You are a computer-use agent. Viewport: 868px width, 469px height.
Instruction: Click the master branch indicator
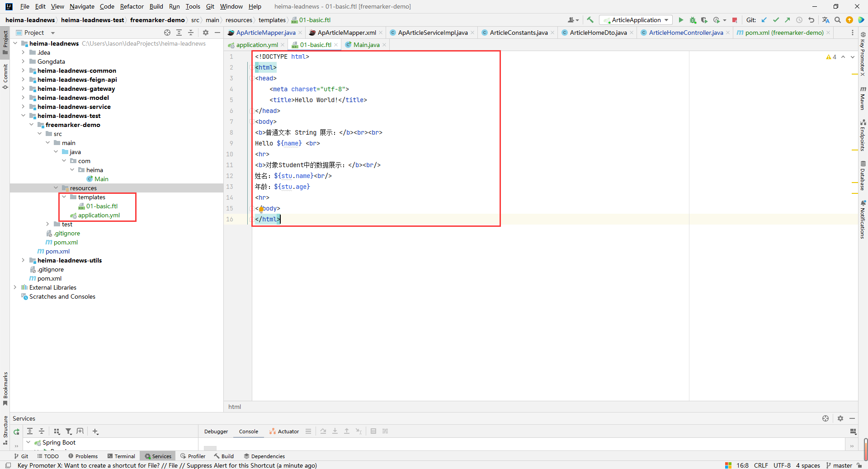[x=839, y=465]
